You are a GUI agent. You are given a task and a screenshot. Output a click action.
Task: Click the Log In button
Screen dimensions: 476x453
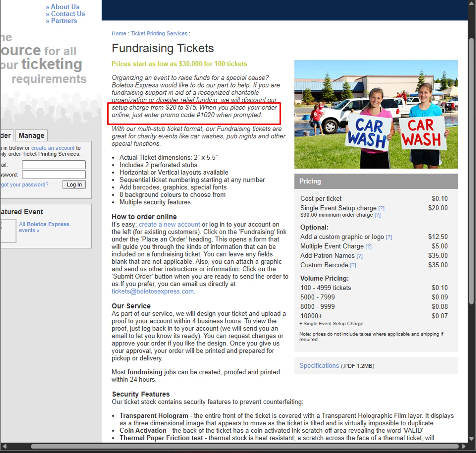(74, 184)
